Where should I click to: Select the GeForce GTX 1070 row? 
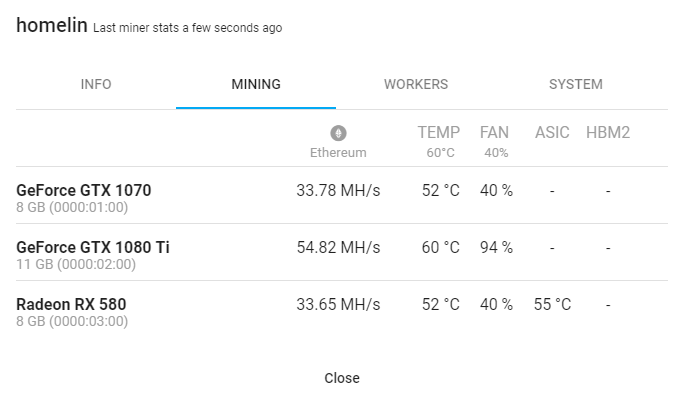pos(342,195)
